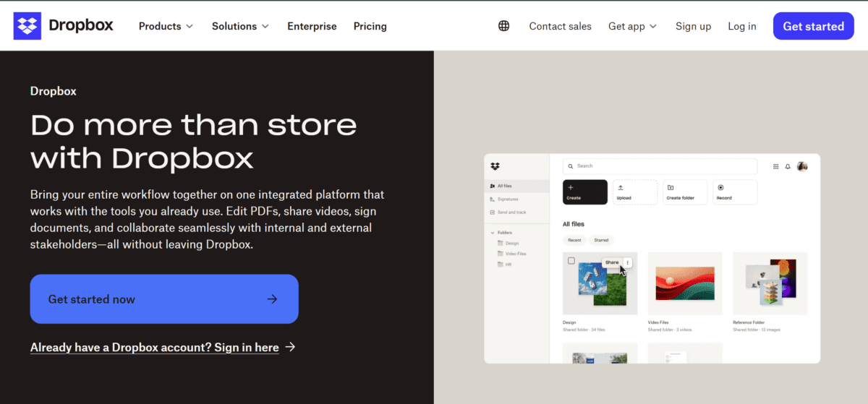This screenshot has width=868, height=404.
Task: Collapse the Folders tree in preview sidebar
Action: click(x=492, y=233)
